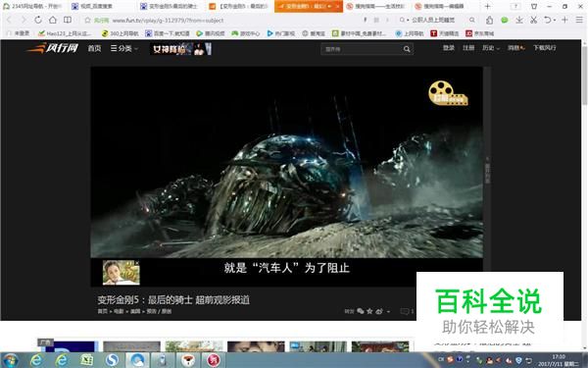This screenshot has height=368, width=588.
Task: Click the site search input field
Action: coord(361,49)
